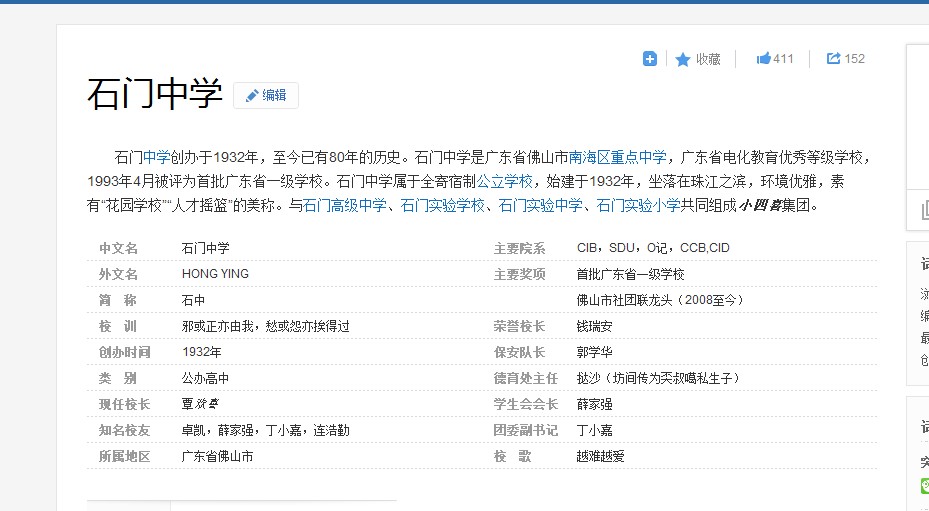The height and width of the screenshot is (511, 929).
Task: Click the pencil 编辑 edit button
Action: 266,95
